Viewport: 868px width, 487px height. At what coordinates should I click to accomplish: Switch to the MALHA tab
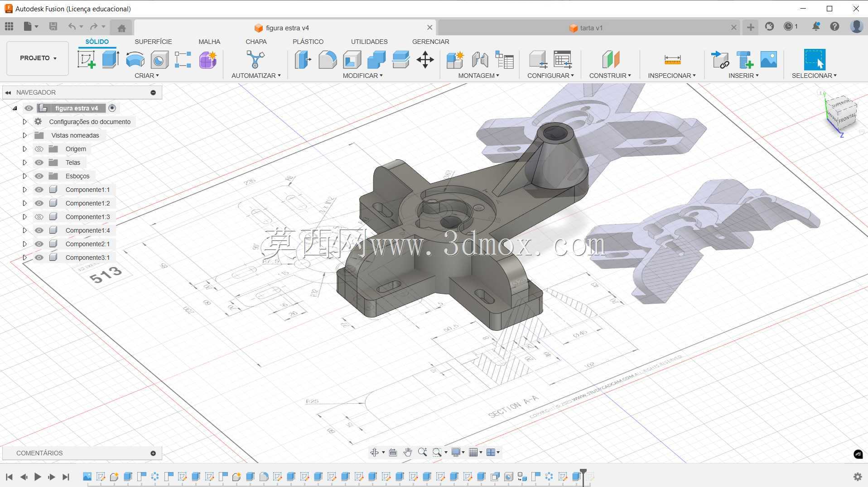click(x=209, y=42)
